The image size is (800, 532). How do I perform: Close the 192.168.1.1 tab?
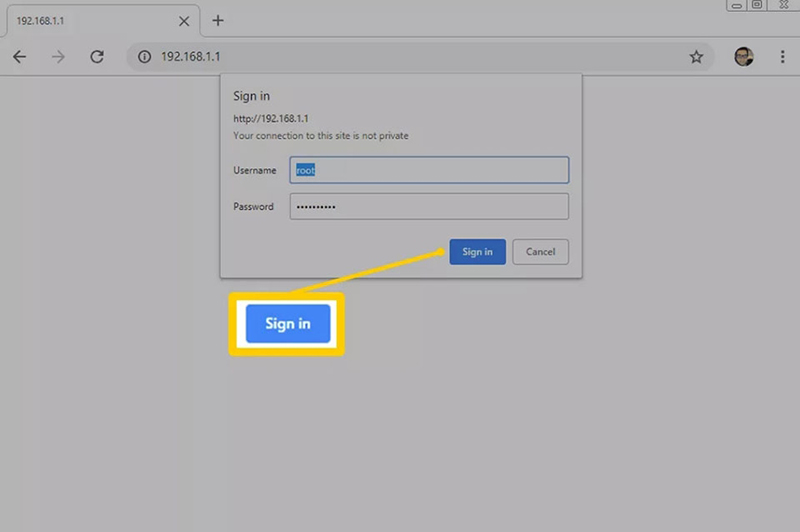[184, 20]
